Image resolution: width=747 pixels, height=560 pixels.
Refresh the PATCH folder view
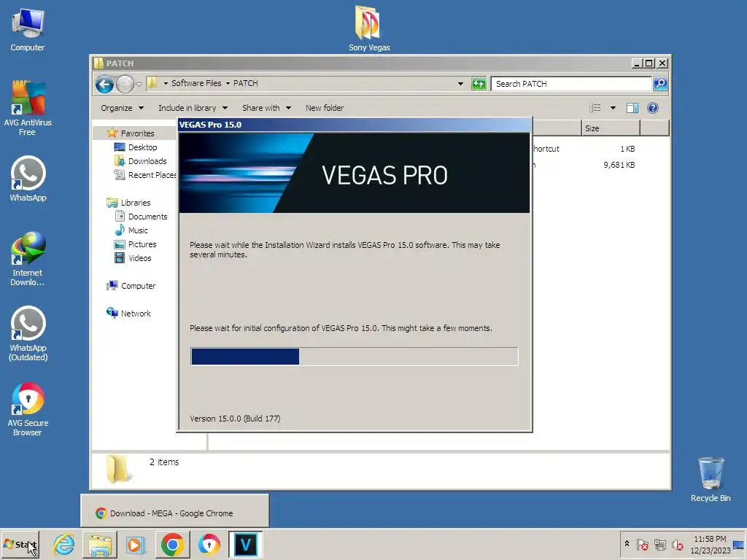479,84
